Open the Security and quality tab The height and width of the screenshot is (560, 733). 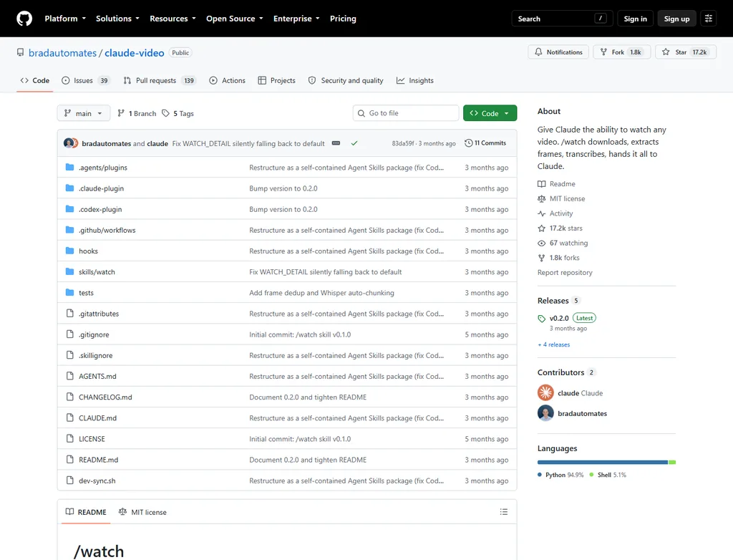(346, 80)
